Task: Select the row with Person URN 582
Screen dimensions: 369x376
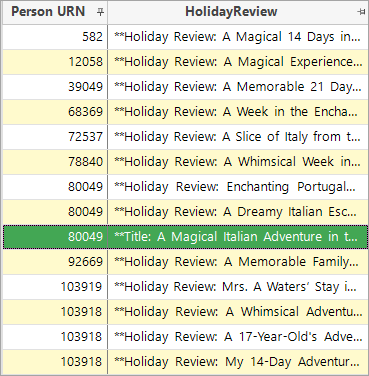Action: click(185, 37)
